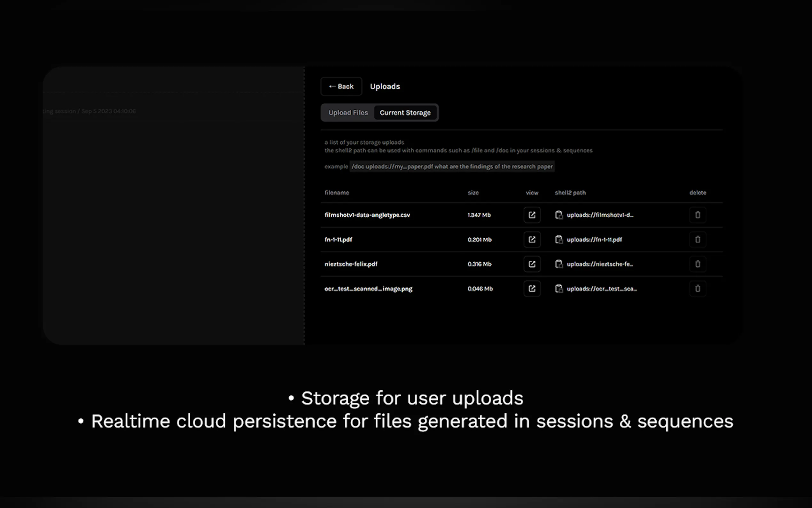Viewport: 812px width, 508px height.
Task: Click the uploads://fn-1-11.pdf path text
Action: pyautogui.click(x=594, y=240)
